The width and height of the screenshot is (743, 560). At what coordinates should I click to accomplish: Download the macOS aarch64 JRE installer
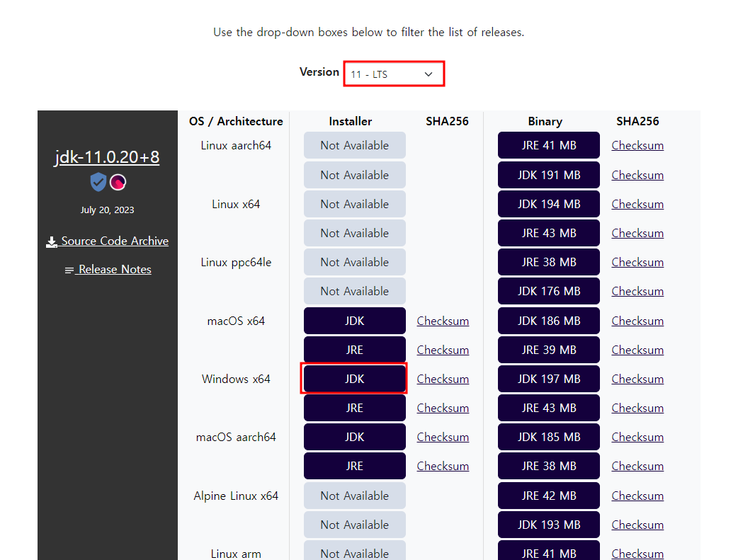(354, 466)
